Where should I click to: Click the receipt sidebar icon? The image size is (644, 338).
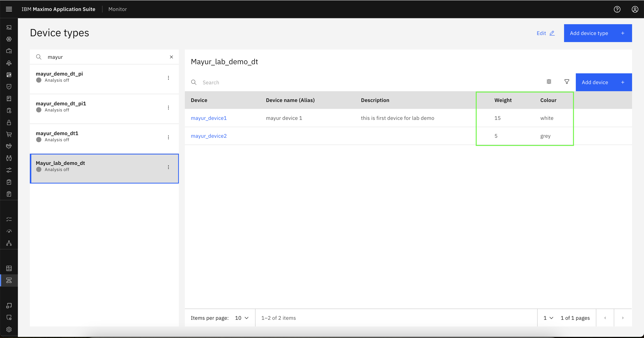(x=9, y=99)
